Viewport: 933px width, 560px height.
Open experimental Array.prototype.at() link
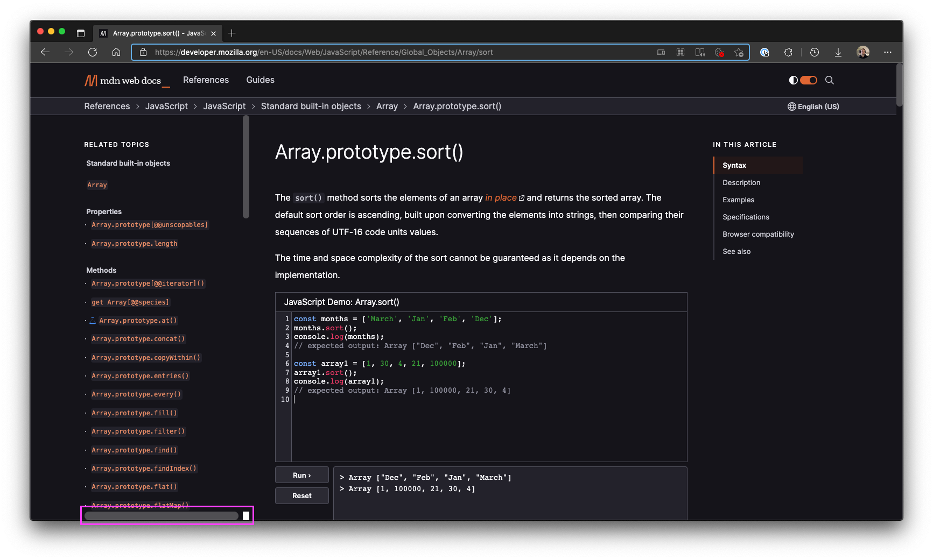click(x=138, y=321)
